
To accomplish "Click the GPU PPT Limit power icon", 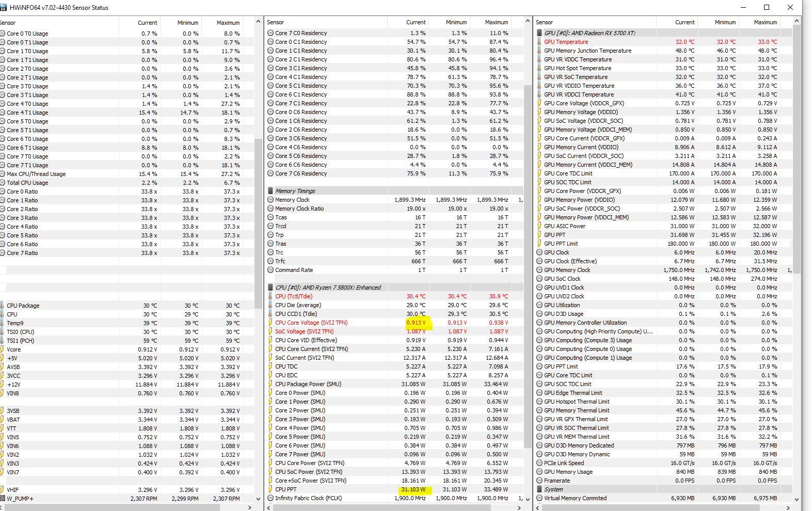I will coord(539,244).
